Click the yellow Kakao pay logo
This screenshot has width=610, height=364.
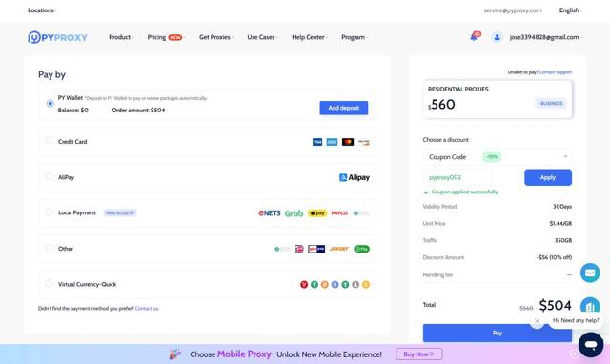click(x=317, y=213)
